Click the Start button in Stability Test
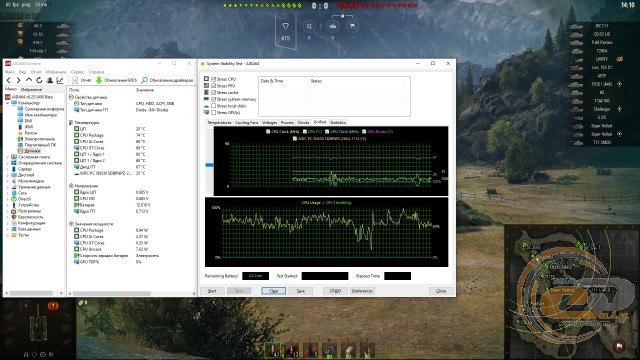Screen dimensions: 640x360 click(x=212, y=291)
